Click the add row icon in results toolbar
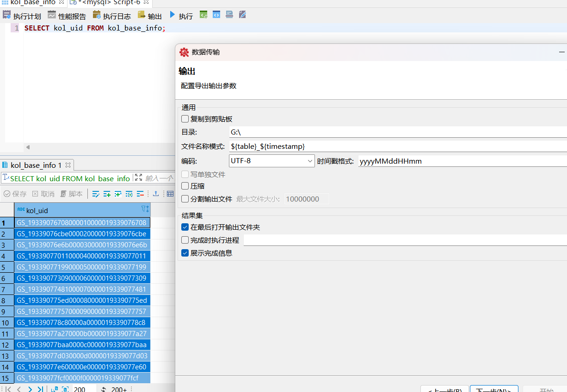 point(107,194)
